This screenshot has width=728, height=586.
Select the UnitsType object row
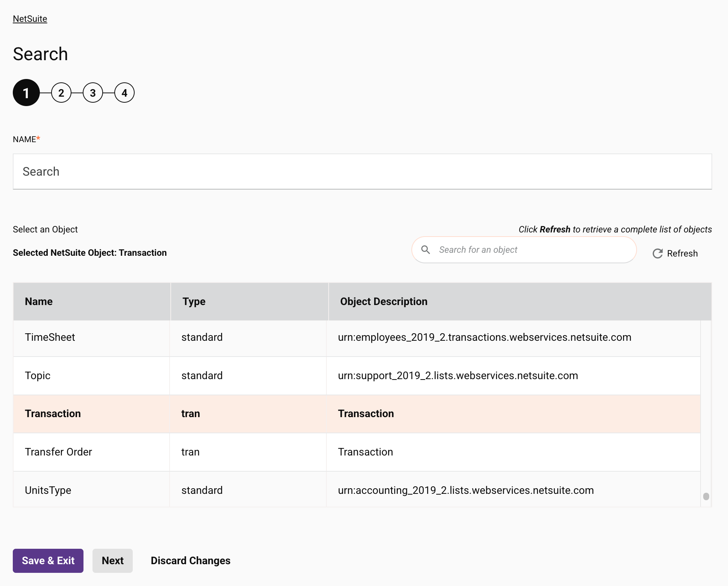pyautogui.click(x=357, y=490)
